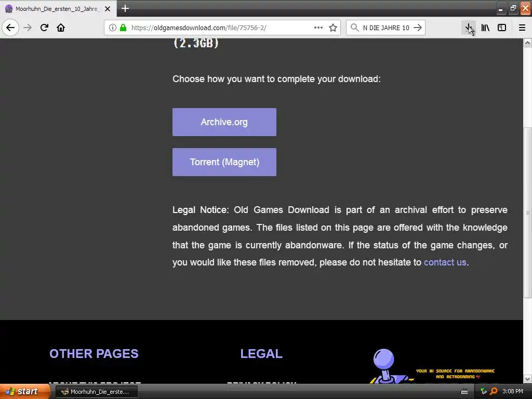Viewport: 532px width, 399px height.
Task: Click the keyboard tray icon
Action: pos(464,392)
